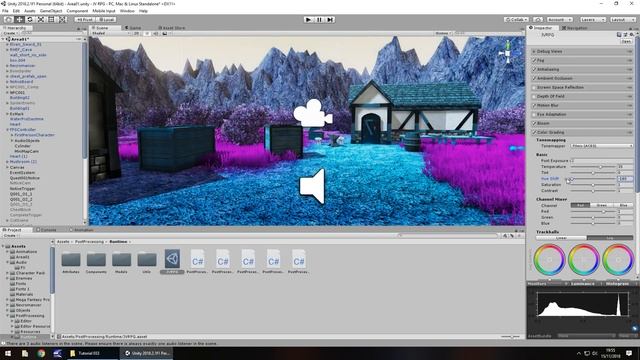Click the Pause button in the toolbar
The height and width of the screenshot is (360, 640).
320,19
